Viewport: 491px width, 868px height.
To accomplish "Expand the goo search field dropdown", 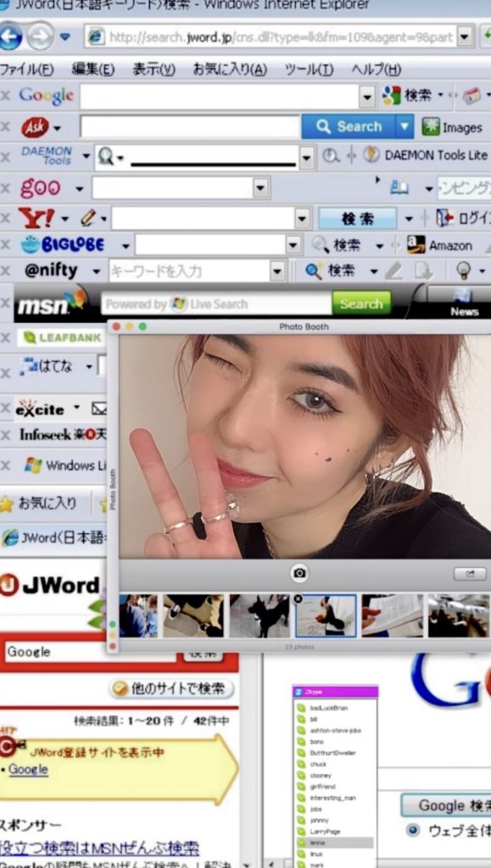I will tap(261, 188).
